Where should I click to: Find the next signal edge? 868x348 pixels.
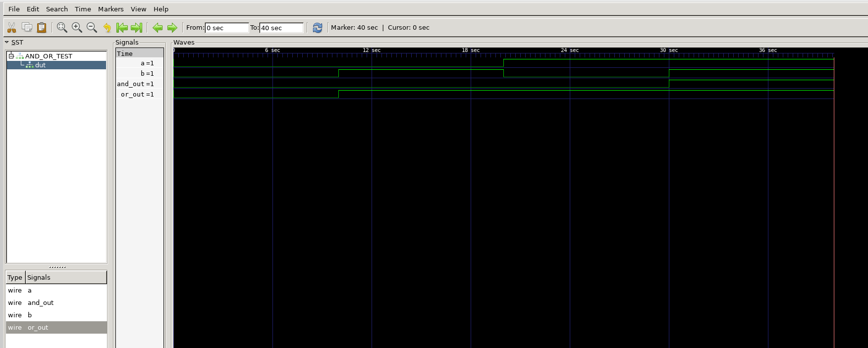[172, 28]
